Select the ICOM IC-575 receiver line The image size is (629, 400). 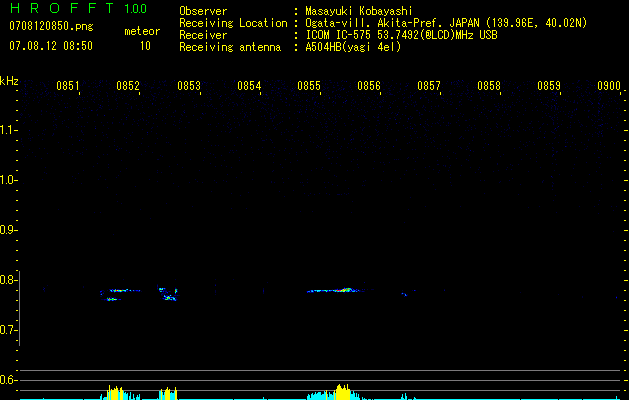coord(401,35)
